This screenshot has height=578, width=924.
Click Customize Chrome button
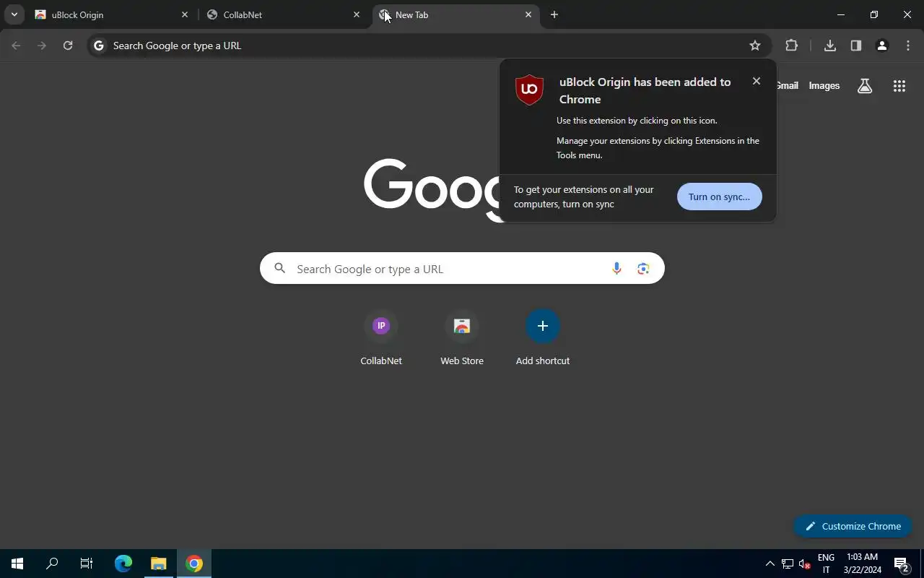[853, 526]
